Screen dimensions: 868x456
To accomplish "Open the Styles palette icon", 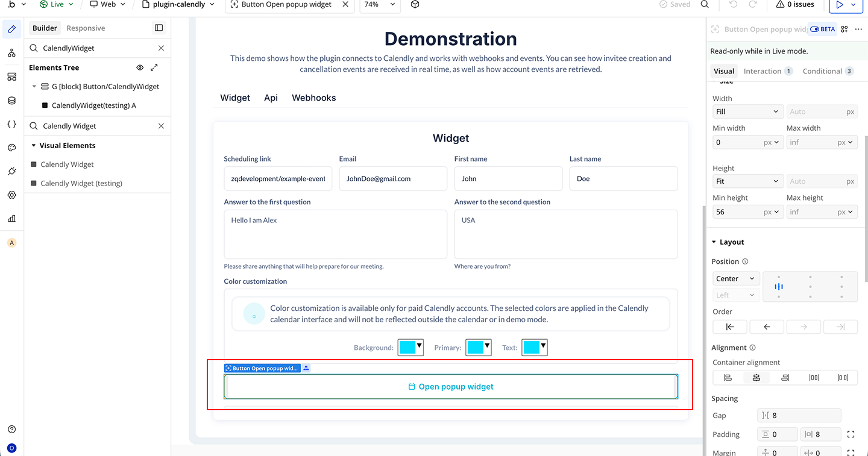I will coord(11,148).
